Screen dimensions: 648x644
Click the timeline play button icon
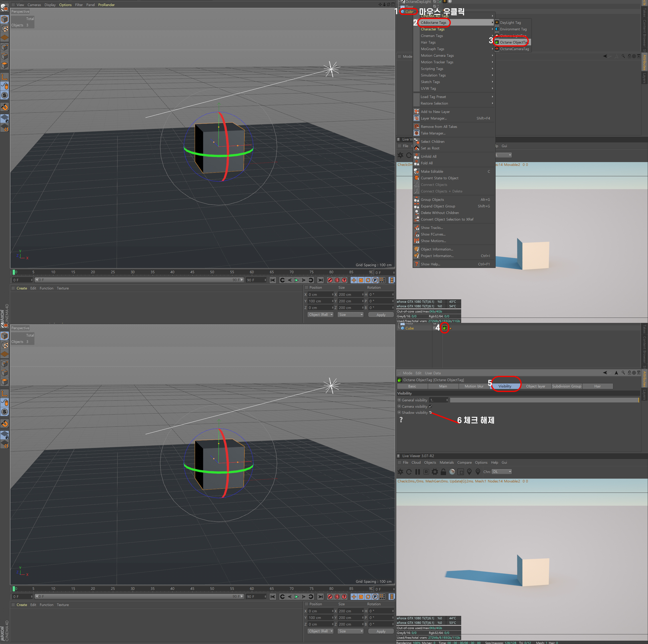tap(298, 280)
